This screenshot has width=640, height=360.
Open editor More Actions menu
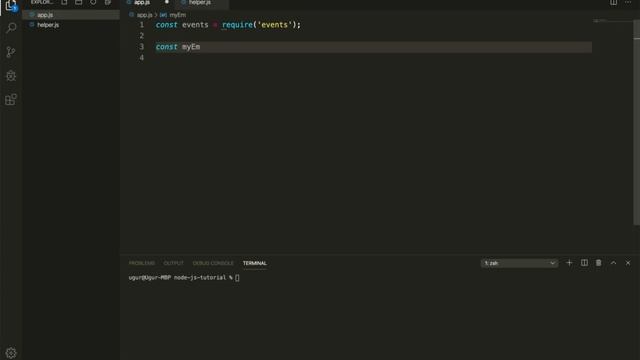click(x=628, y=2)
